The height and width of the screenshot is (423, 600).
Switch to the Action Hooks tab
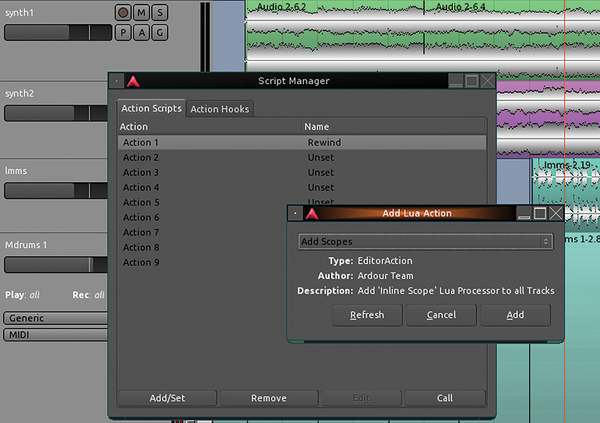pos(220,108)
